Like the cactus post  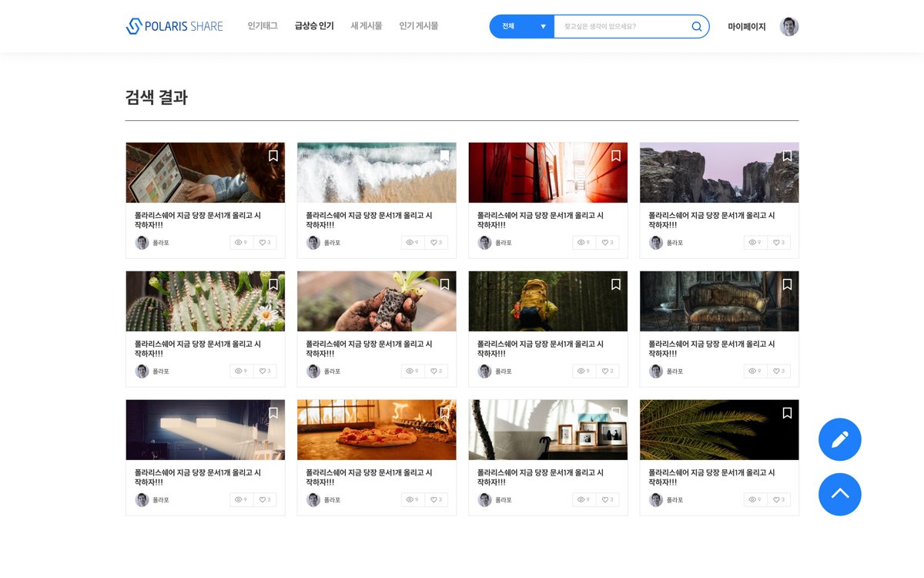(265, 371)
